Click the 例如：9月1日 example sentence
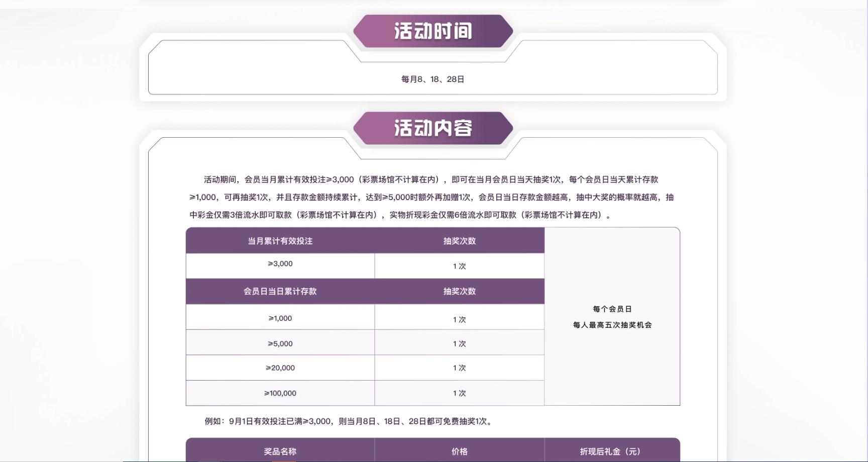This screenshot has width=868, height=462. click(349, 421)
